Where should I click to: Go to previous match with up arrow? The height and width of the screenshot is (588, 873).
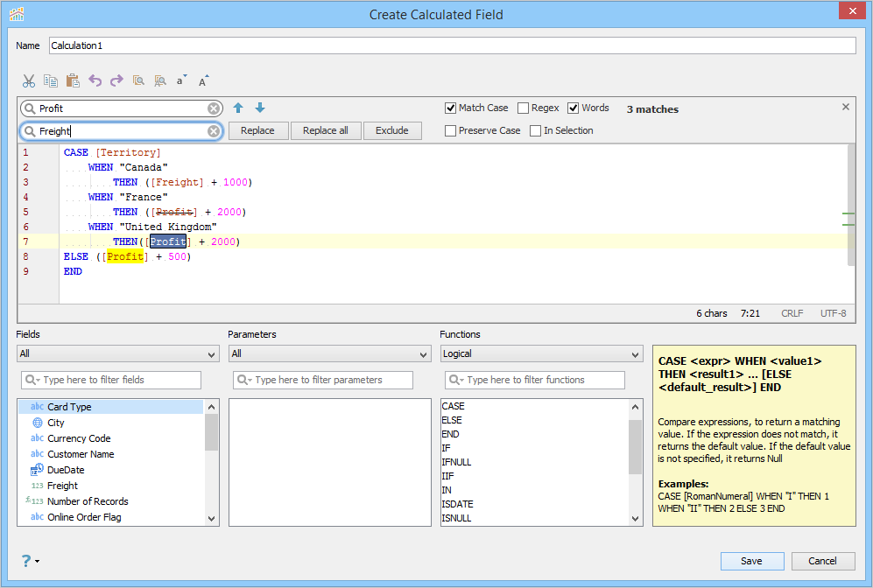coord(238,108)
